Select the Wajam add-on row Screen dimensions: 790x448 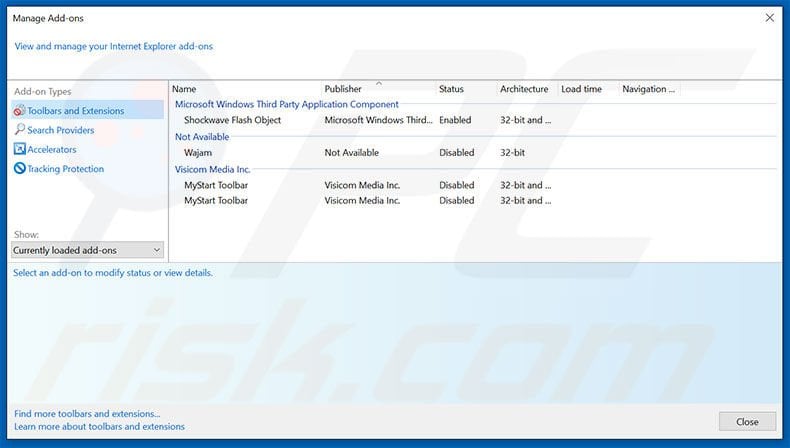click(x=474, y=153)
